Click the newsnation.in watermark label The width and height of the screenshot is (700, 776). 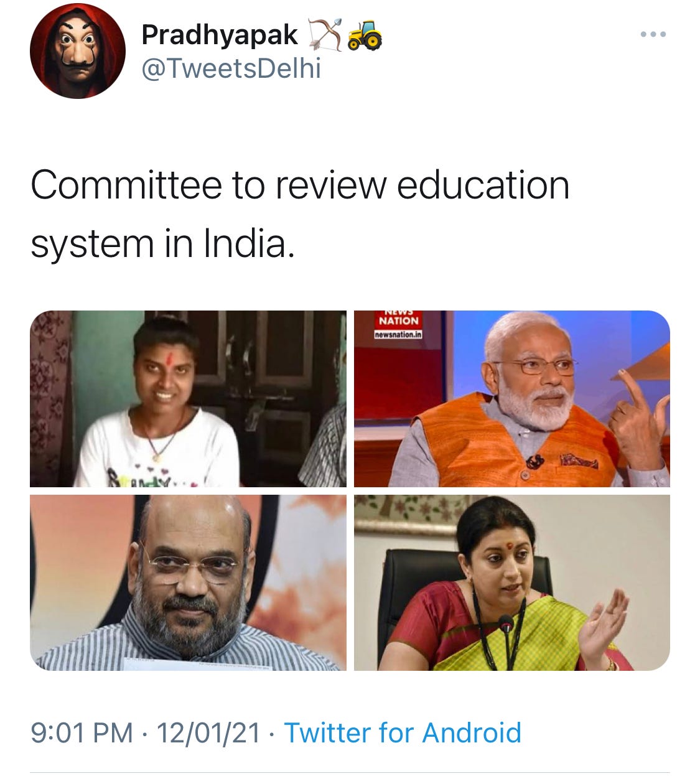[x=398, y=335]
